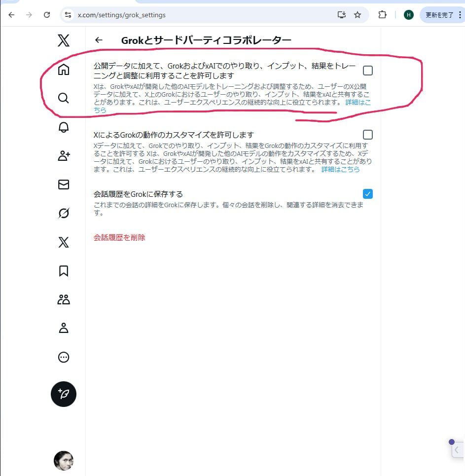
Task: Select the Explore search icon
Action: [63, 98]
